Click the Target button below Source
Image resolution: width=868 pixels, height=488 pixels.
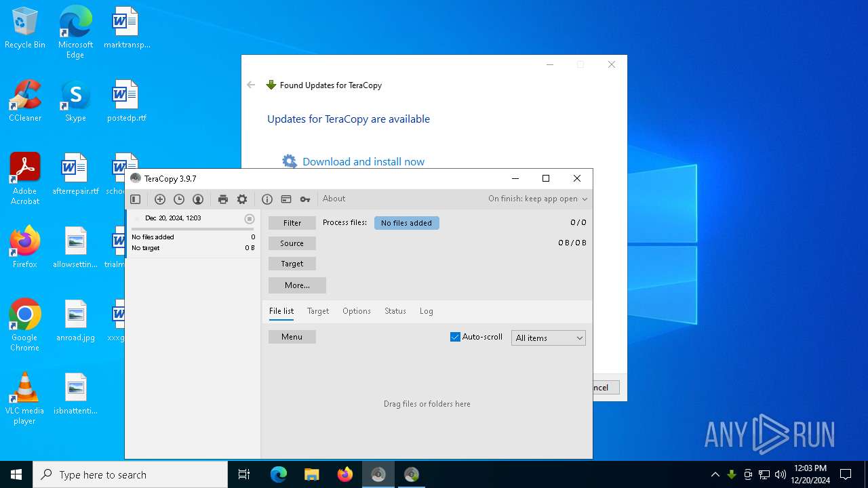click(292, 264)
